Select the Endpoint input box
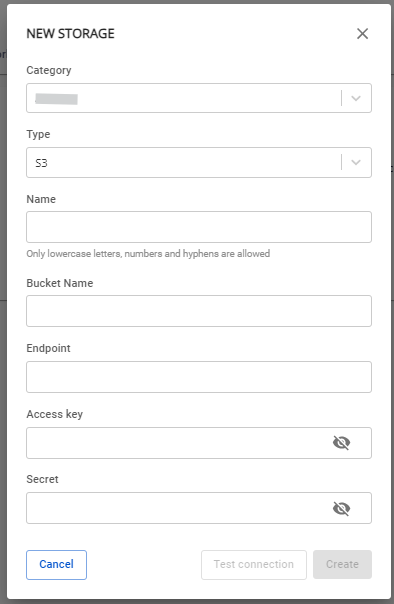 (x=199, y=377)
